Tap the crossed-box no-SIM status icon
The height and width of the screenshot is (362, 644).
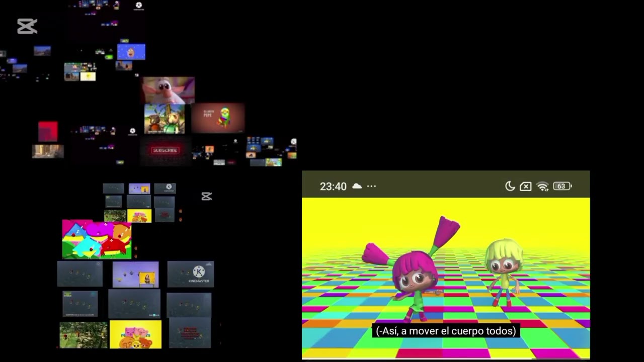coord(525,187)
